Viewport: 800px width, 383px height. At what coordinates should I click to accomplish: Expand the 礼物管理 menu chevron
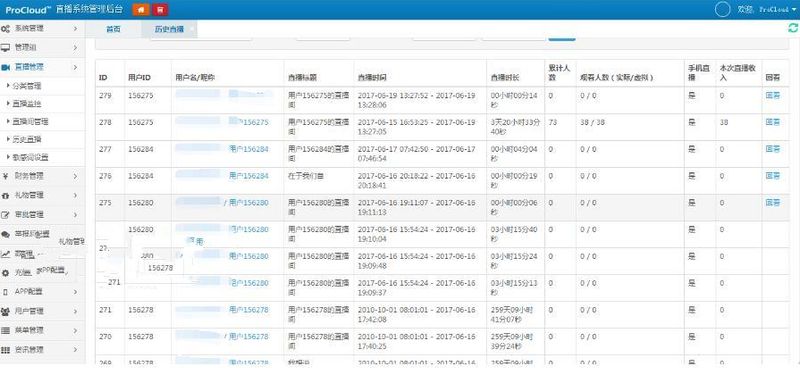tap(76, 195)
